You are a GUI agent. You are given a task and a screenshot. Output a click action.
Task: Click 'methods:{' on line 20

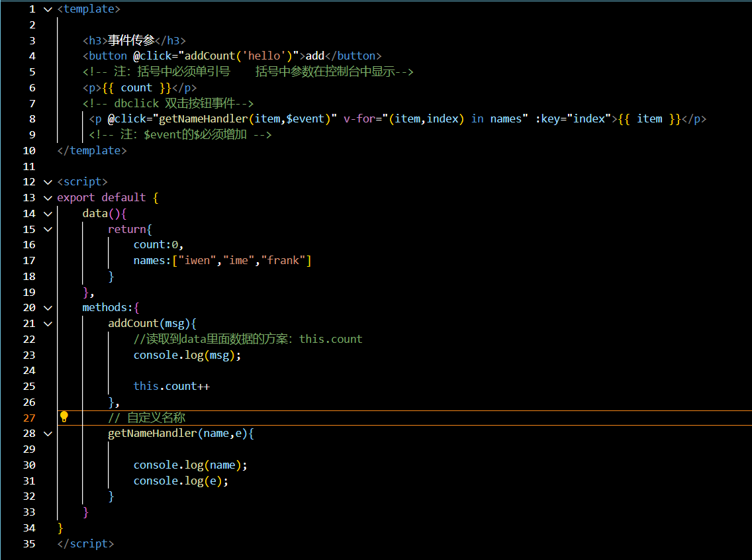tap(111, 308)
